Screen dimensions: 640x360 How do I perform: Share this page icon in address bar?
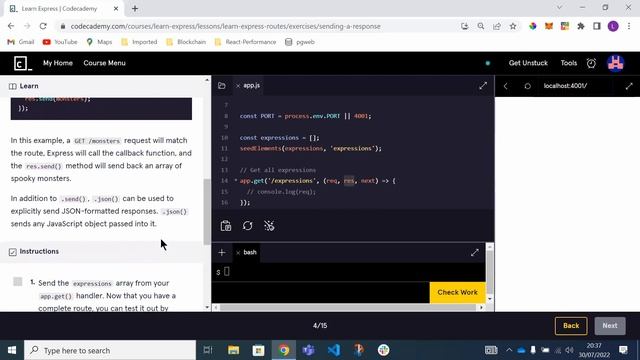(497, 26)
